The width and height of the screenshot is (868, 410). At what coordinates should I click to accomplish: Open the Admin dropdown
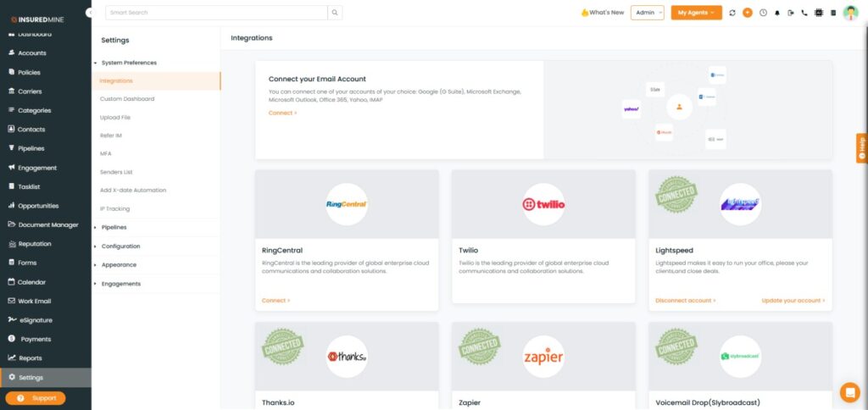(647, 13)
